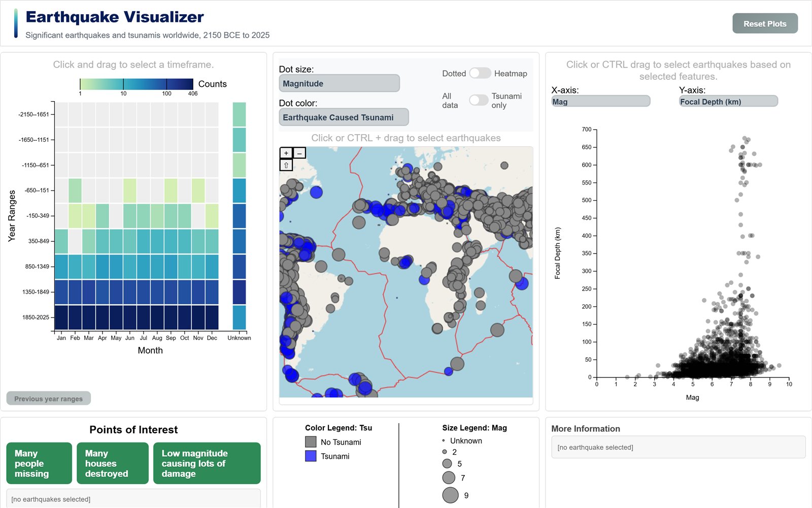Click the More Information text box

pyautogui.click(x=679, y=447)
